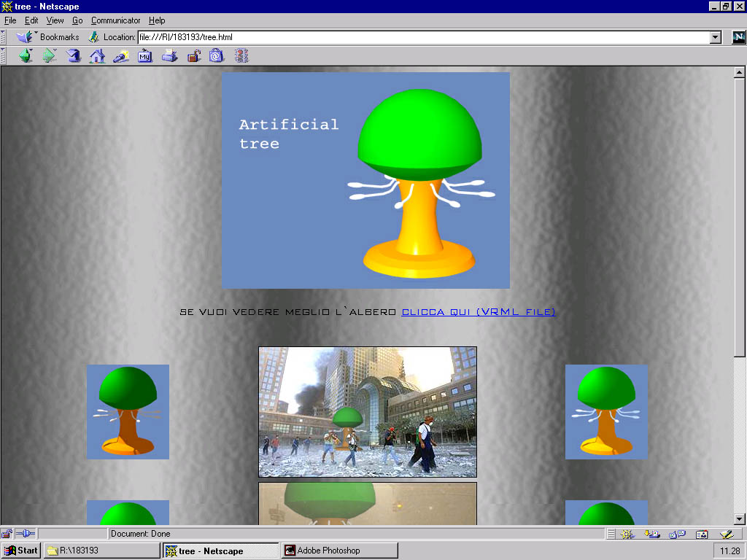Open Search with the flashlight icon
Image resolution: width=747 pixels, height=560 pixels.
pos(121,55)
